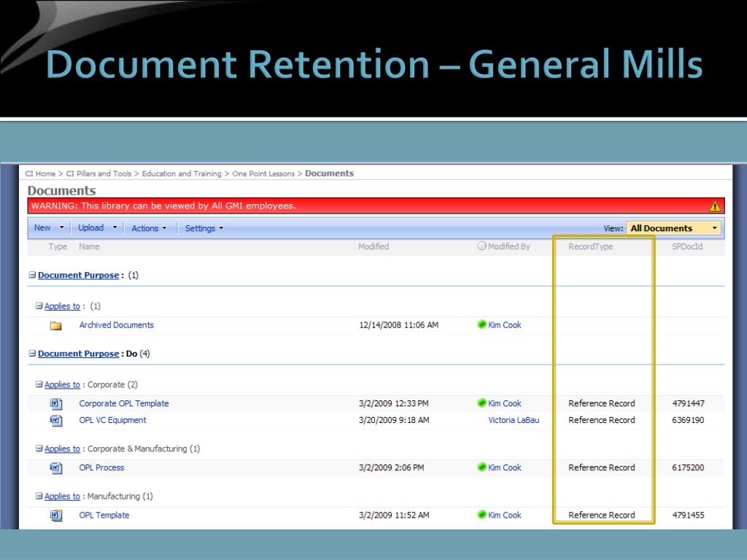Image resolution: width=747 pixels, height=560 pixels.
Task: Sort by SPDocId column header
Action: [687, 246]
